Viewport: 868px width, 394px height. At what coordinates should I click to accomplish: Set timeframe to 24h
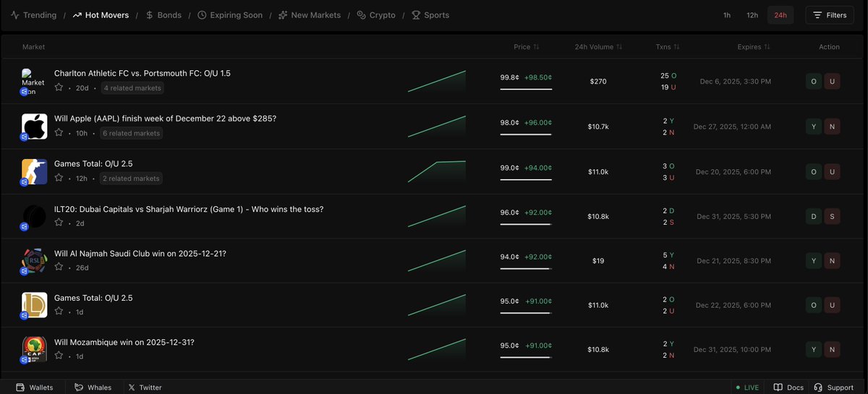[780, 15]
